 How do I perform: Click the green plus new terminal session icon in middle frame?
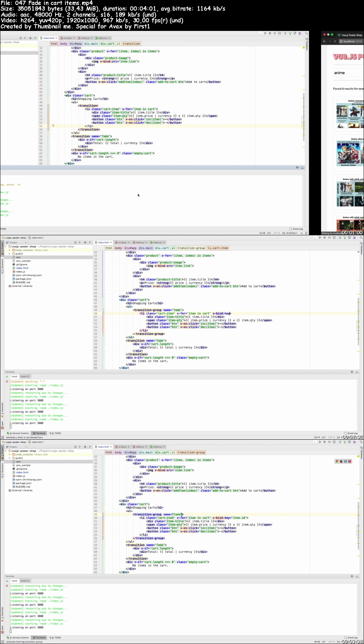pos(7,376)
